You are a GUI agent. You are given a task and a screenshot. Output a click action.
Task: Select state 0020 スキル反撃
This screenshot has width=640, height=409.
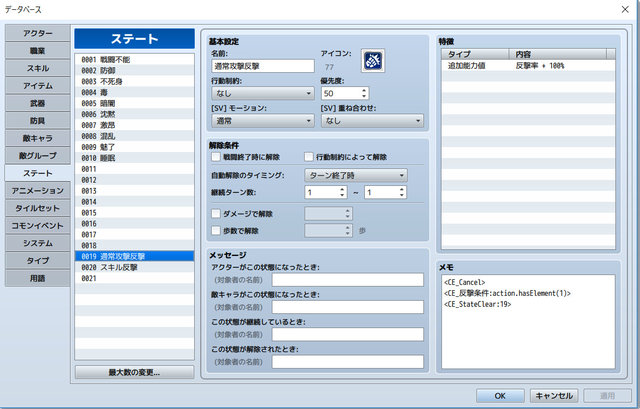pyautogui.click(x=134, y=267)
